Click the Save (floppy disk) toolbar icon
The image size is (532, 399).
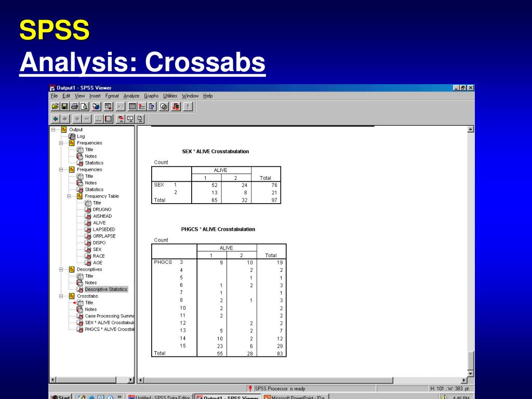(64, 107)
